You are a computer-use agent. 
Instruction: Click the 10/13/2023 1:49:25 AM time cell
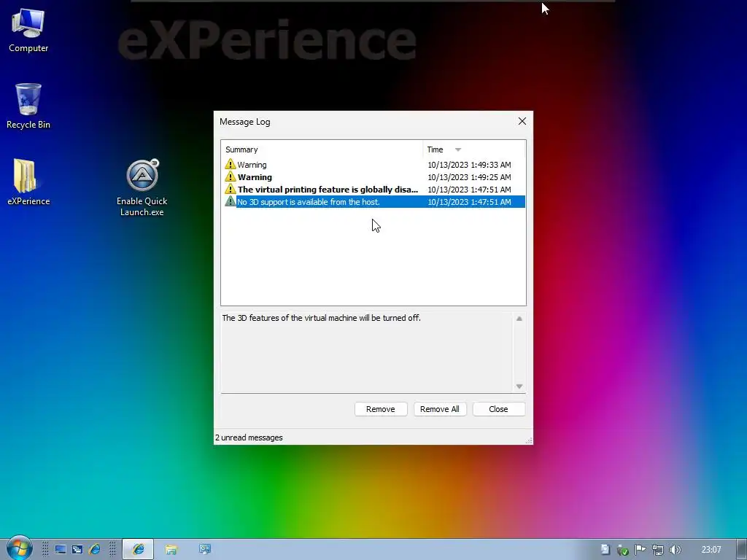click(469, 177)
